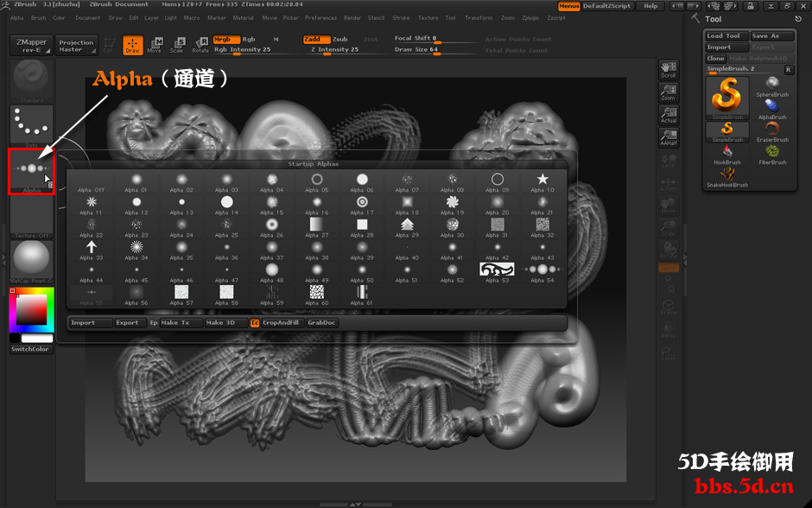Click the Import button in alpha palette

[92, 322]
